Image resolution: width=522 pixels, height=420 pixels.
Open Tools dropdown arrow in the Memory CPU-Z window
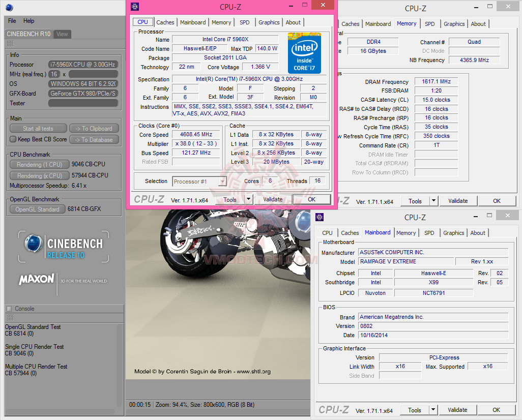tap(433, 201)
